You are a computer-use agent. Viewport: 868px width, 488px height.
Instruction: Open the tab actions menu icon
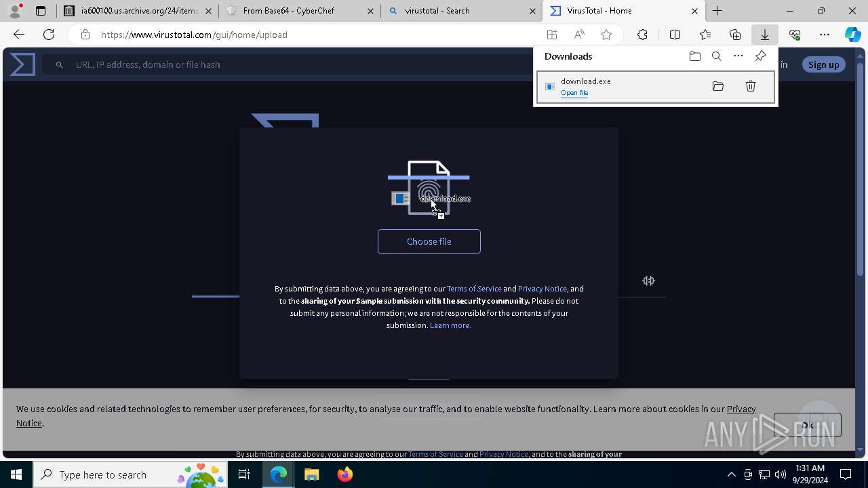pos(41,11)
